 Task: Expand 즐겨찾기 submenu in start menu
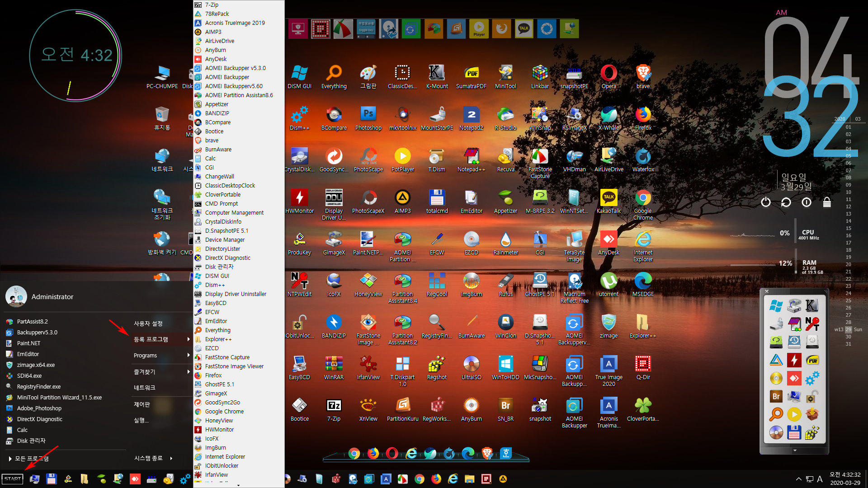point(162,372)
